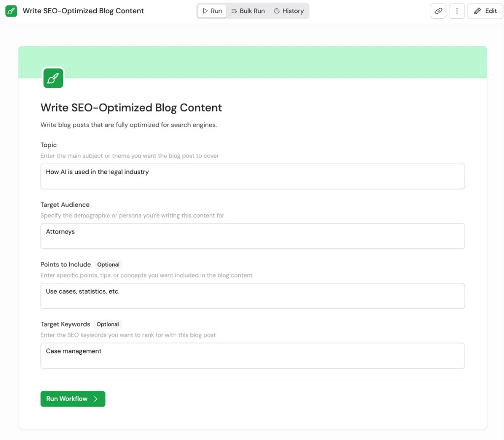Switch to the Bulk Run tab
Screen dimensions: 504x440
click(248, 10)
